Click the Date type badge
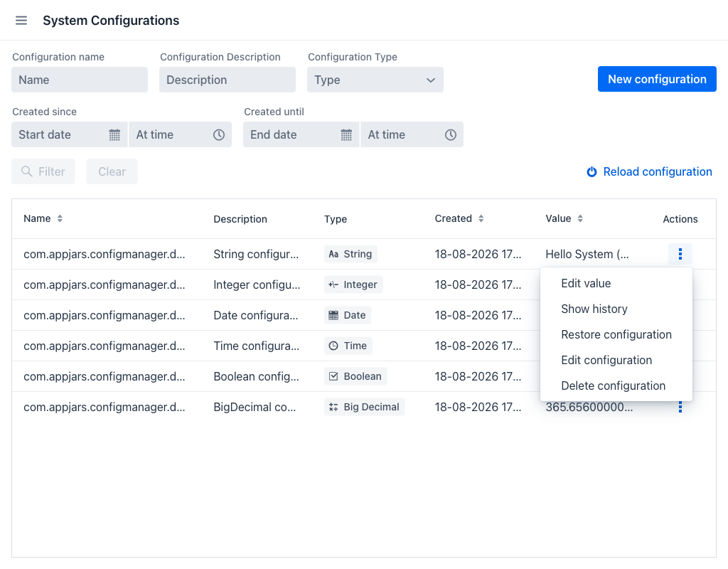 [x=347, y=315]
